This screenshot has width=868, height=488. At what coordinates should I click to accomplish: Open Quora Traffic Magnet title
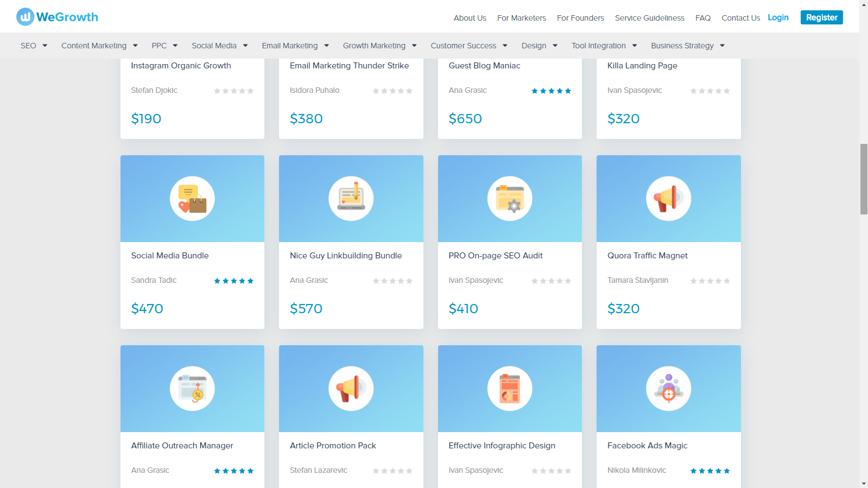point(648,256)
